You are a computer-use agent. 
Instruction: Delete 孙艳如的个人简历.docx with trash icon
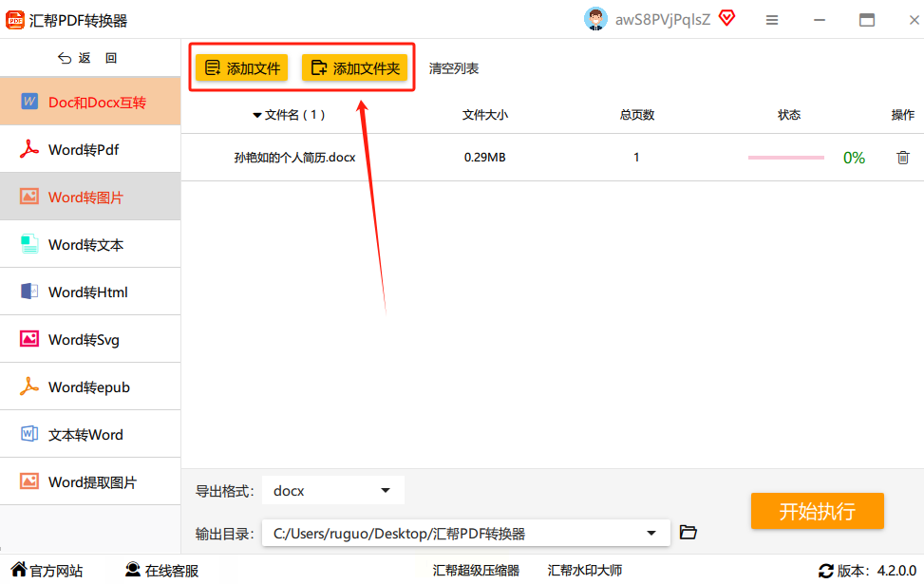tap(903, 158)
